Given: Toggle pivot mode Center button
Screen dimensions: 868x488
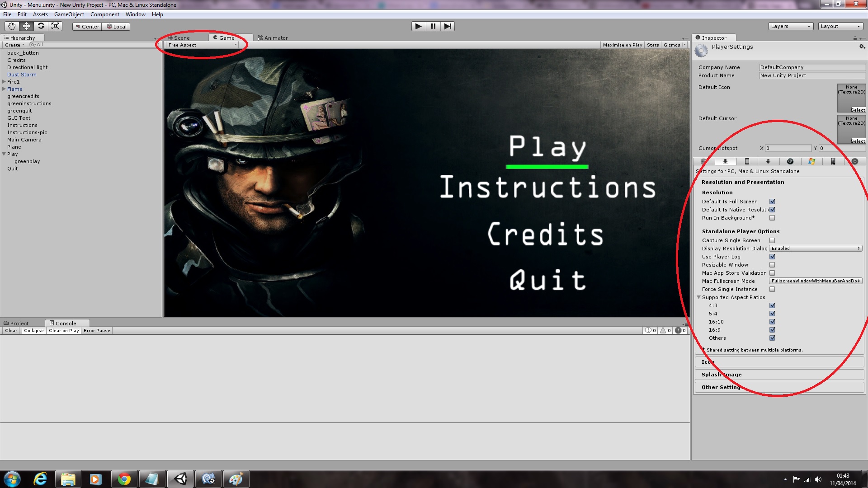Looking at the screenshot, I should point(87,27).
